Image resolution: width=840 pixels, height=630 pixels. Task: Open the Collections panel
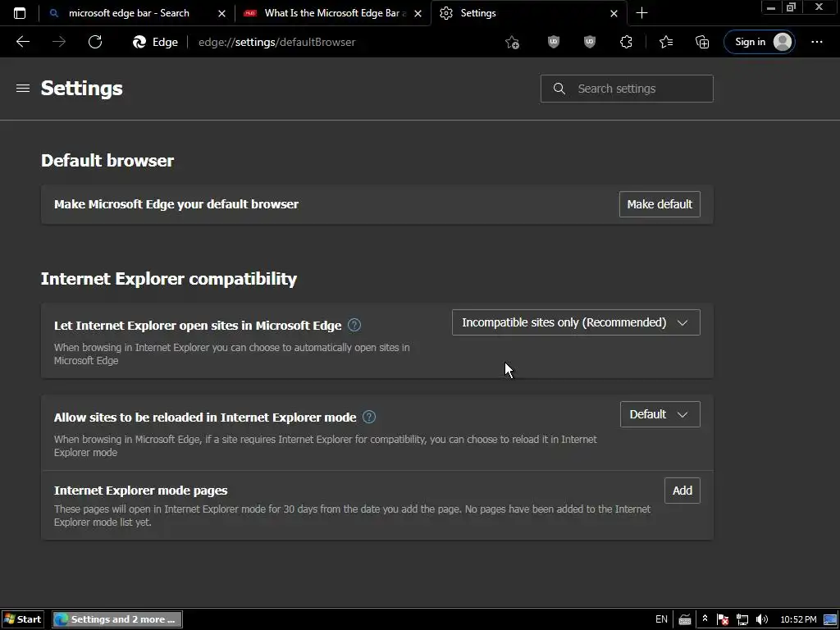(x=702, y=42)
